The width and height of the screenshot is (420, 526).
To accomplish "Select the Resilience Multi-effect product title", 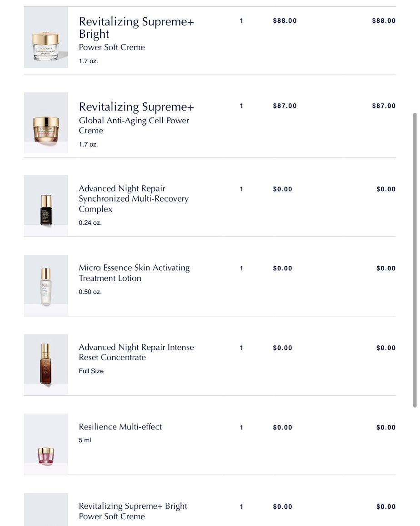I will tap(120, 427).
